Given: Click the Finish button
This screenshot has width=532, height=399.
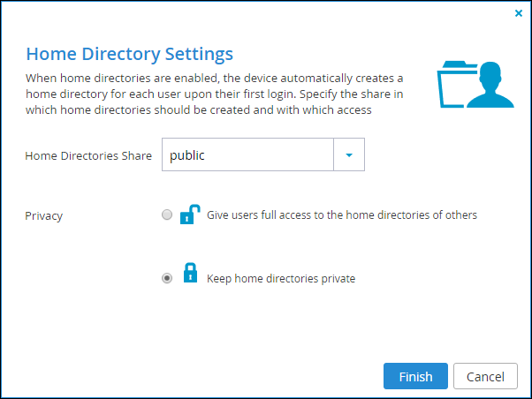Looking at the screenshot, I should coord(415,376).
